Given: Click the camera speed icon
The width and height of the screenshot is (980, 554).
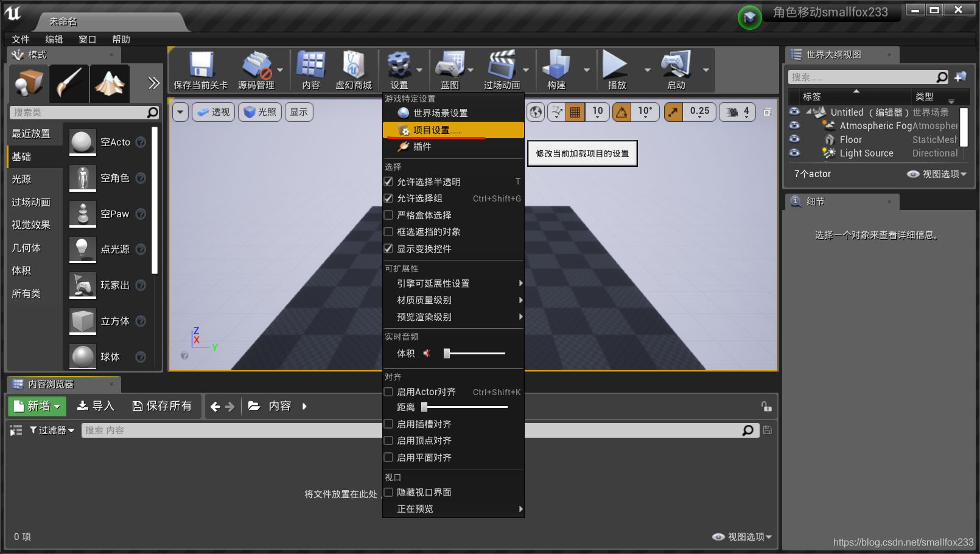Looking at the screenshot, I should point(732,112).
